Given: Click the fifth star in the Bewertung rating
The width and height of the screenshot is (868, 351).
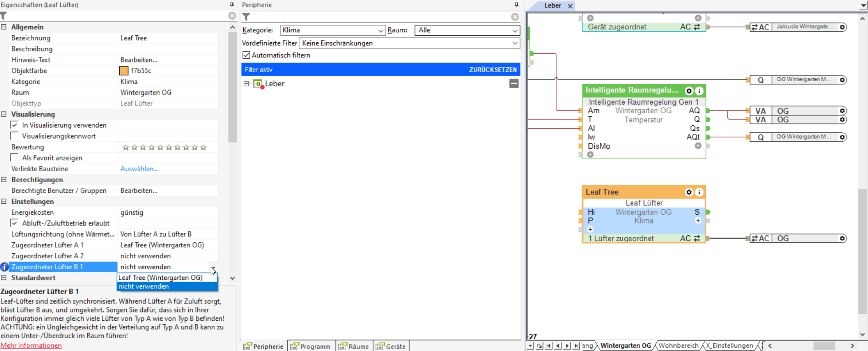Looking at the screenshot, I should pyautogui.click(x=160, y=147).
